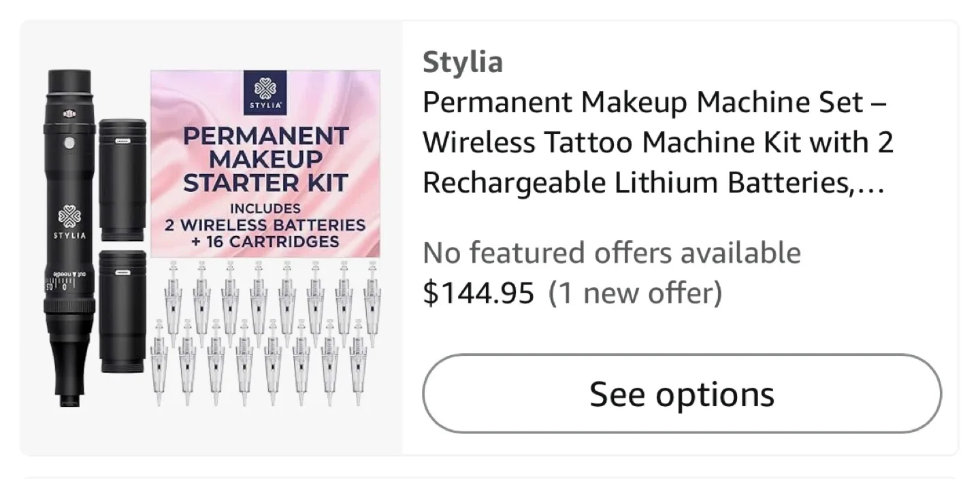This screenshot has width=980, height=479.
Task: Click the No featured offers available text
Action: (611, 253)
